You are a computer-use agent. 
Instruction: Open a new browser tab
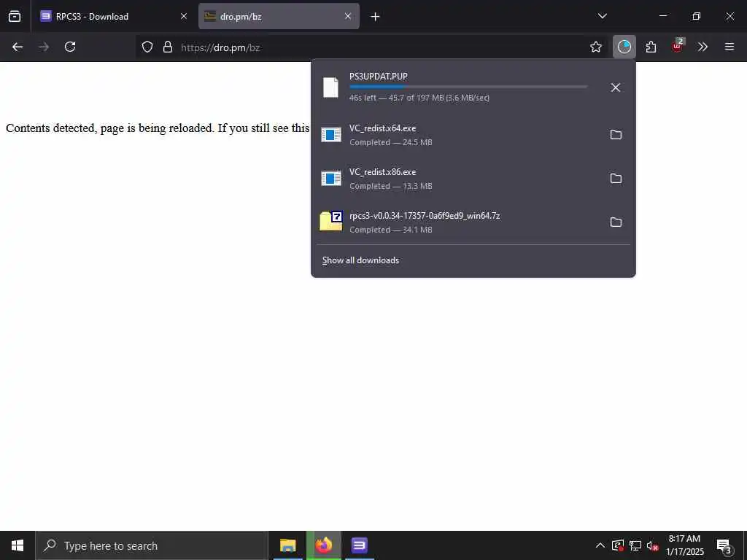click(375, 17)
